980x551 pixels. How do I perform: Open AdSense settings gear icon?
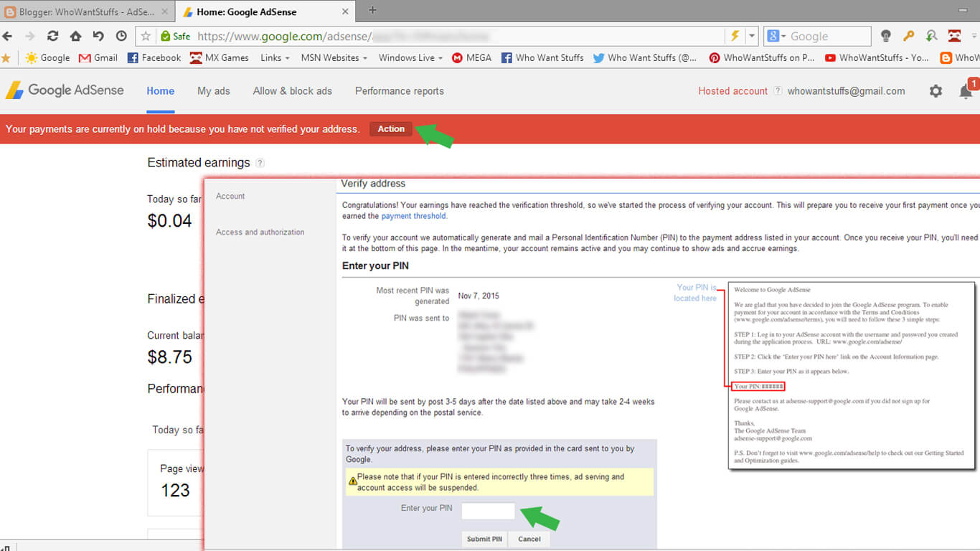pyautogui.click(x=936, y=91)
